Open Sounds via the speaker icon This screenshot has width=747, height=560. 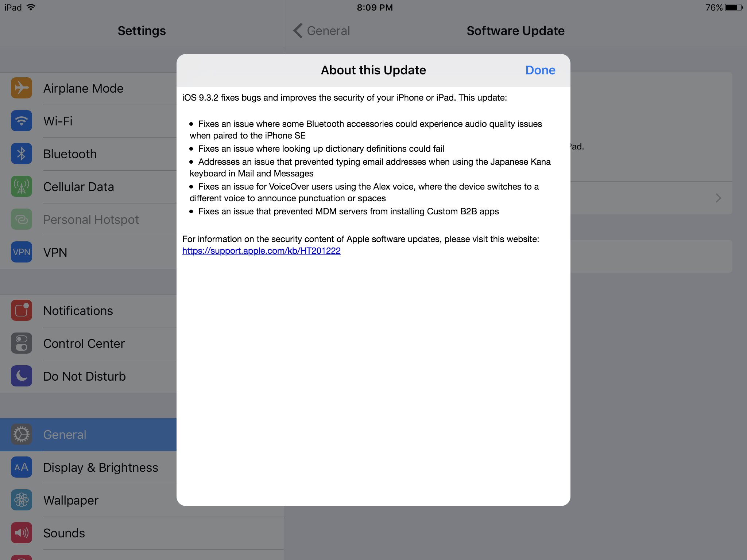22,533
